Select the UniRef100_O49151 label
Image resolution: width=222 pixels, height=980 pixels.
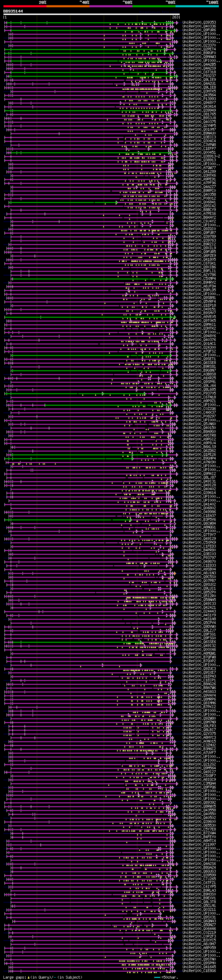pyautogui.click(x=199, y=309)
